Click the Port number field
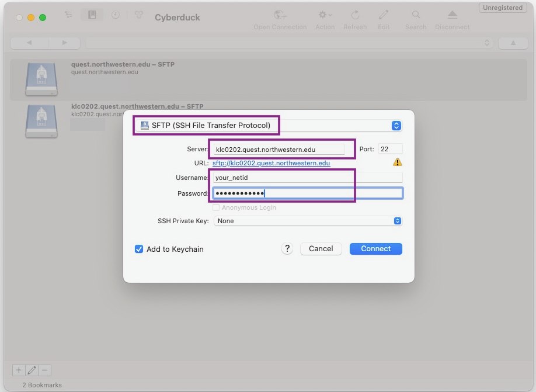Screen dimensions: 536x392 click(x=390, y=150)
